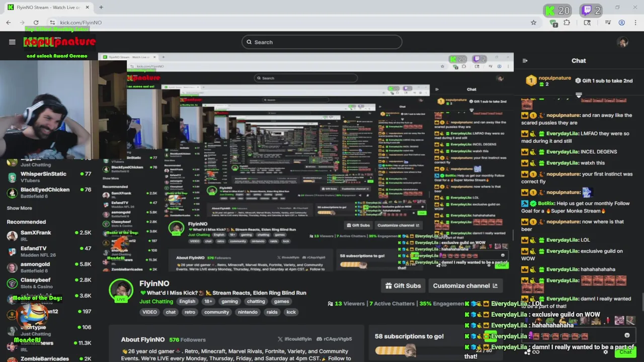Screen dimensions: 644x362
Task: Open Classybeef channel avatar
Action: point(12,283)
